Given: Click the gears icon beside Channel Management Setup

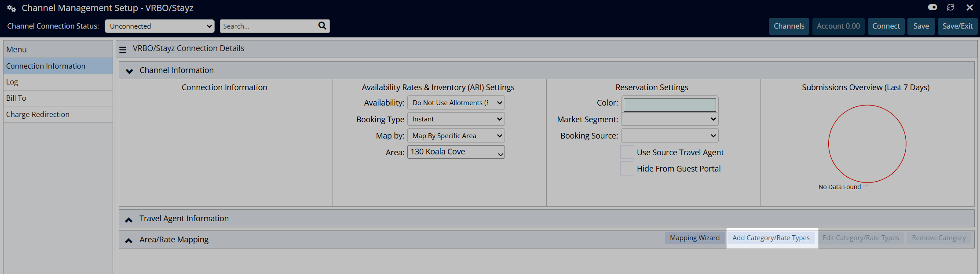Looking at the screenshot, I should (x=11, y=8).
